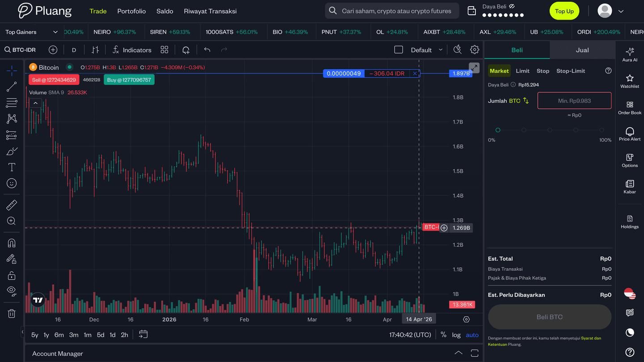Viewport: 644px width, 362px height.
Task: Open the forecasting and measurement tools
Action: coord(12,135)
